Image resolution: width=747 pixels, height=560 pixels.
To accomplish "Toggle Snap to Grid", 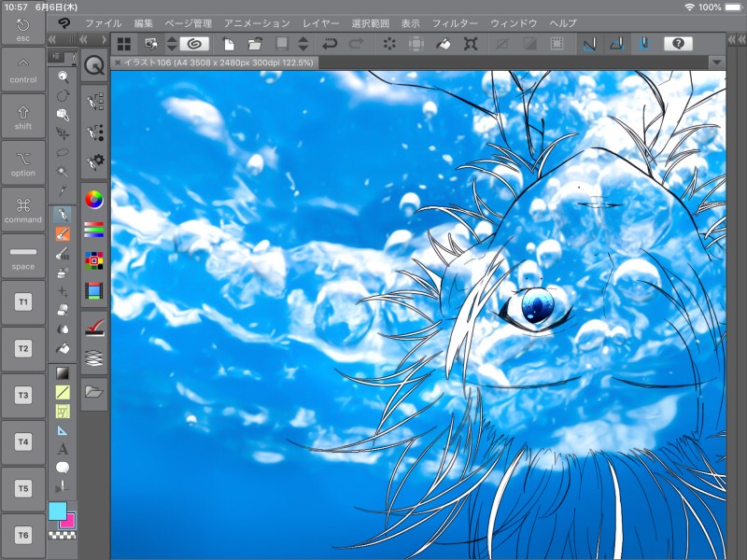I will click(x=643, y=44).
